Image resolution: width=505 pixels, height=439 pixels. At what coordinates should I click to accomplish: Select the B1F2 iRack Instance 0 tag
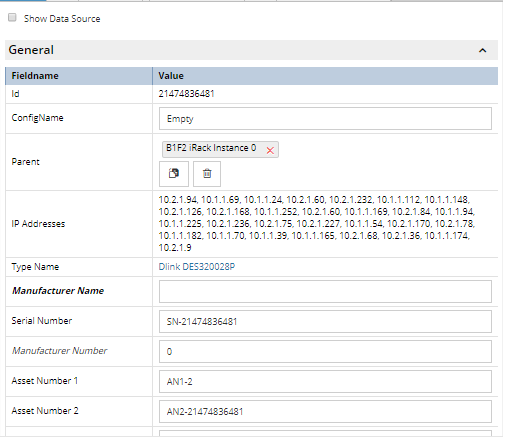point(211,148)
